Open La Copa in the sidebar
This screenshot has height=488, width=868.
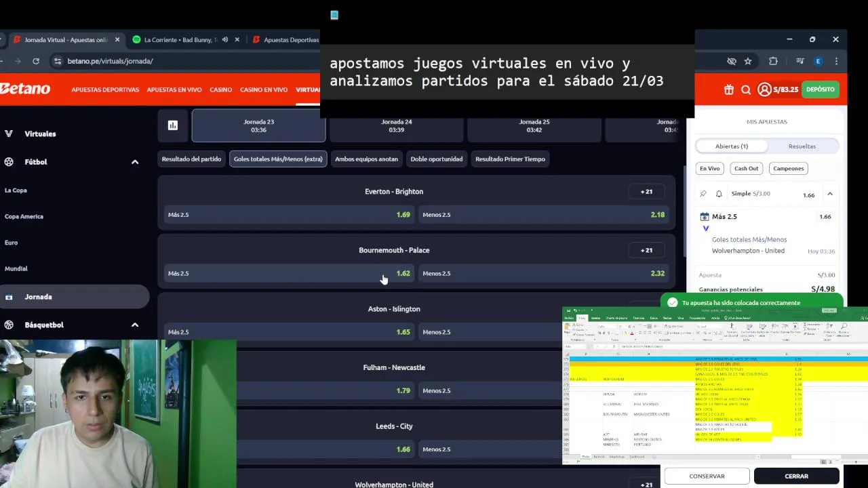pos(16,190)
